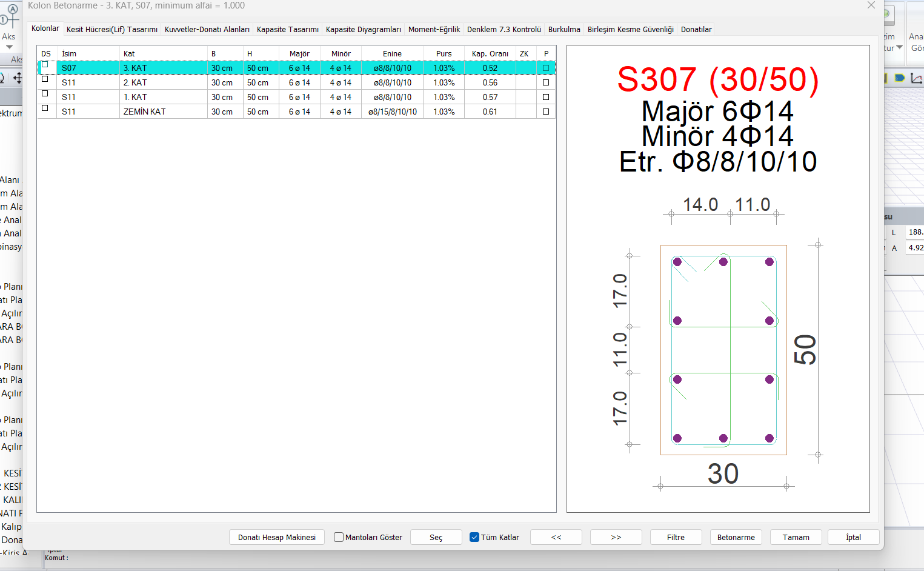Toggle P checkbox in 2. KAT row
924x571 pixels.
point(546,82)
